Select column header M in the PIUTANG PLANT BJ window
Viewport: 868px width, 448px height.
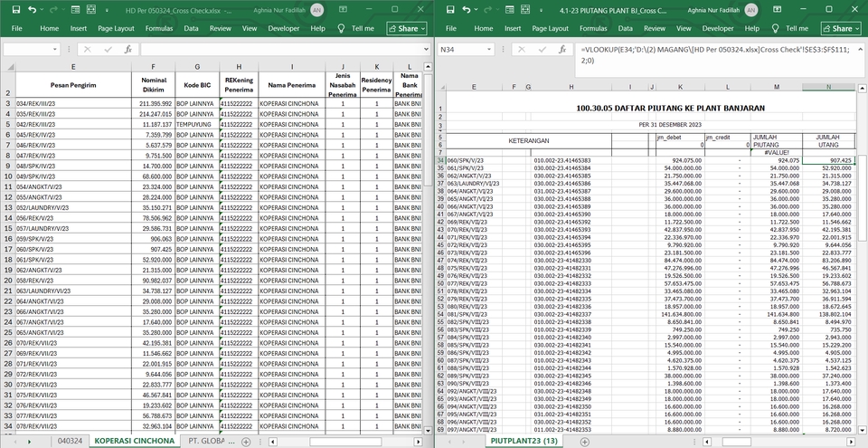tap(776, 87)
